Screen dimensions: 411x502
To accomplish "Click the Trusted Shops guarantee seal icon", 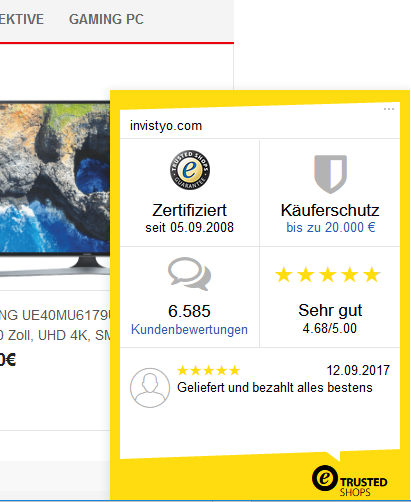I will click(190, 170).
